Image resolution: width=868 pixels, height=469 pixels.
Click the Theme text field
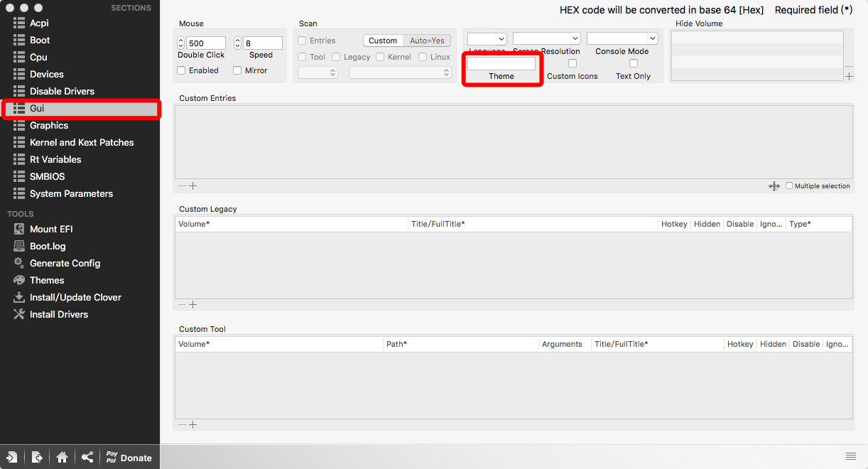501,63
